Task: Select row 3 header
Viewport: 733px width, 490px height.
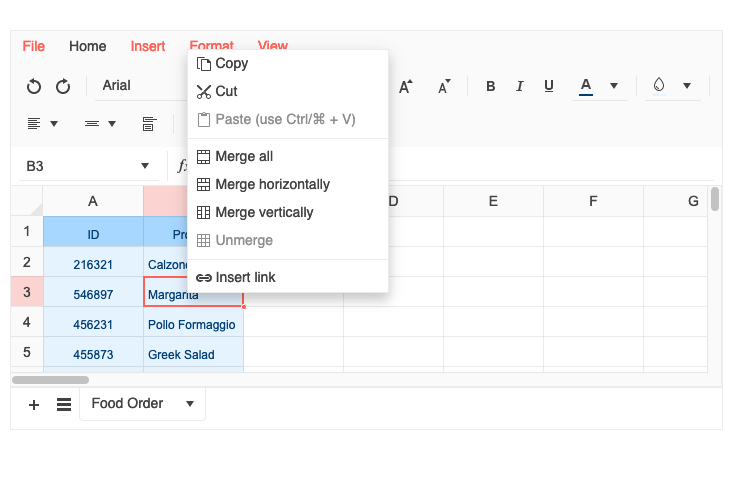Action: [27, 292]
